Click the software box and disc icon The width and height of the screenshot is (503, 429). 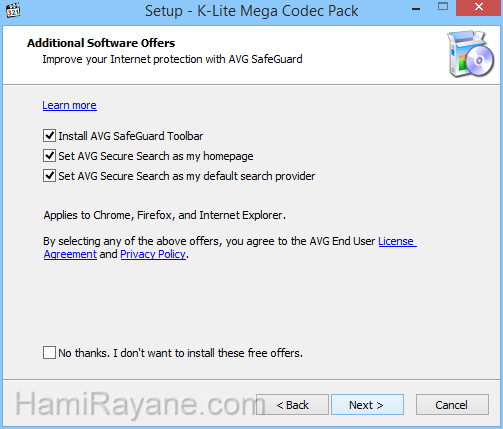coord(471,54)
